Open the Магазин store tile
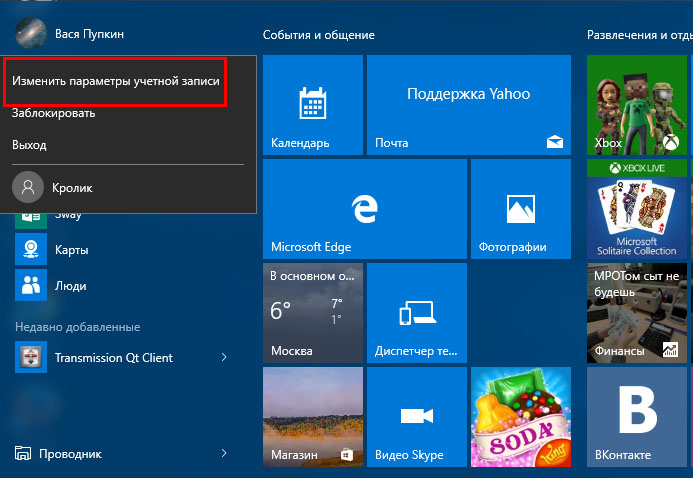The image size is (693, 478). 313,417
